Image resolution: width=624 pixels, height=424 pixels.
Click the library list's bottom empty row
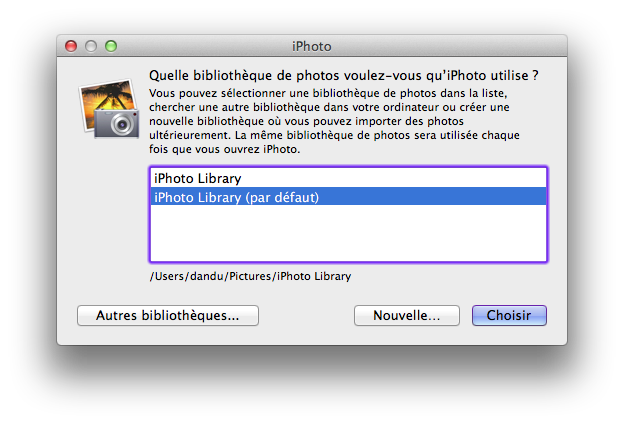348,250
